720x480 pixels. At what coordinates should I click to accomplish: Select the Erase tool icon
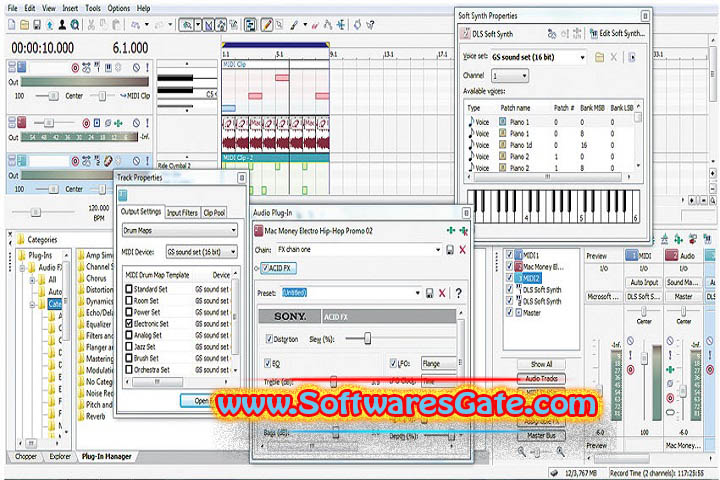coord(315,25)
